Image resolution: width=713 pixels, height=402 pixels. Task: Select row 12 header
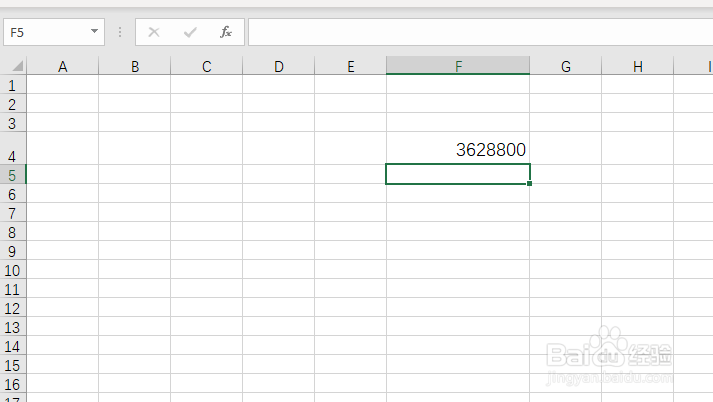coord(13,309)
